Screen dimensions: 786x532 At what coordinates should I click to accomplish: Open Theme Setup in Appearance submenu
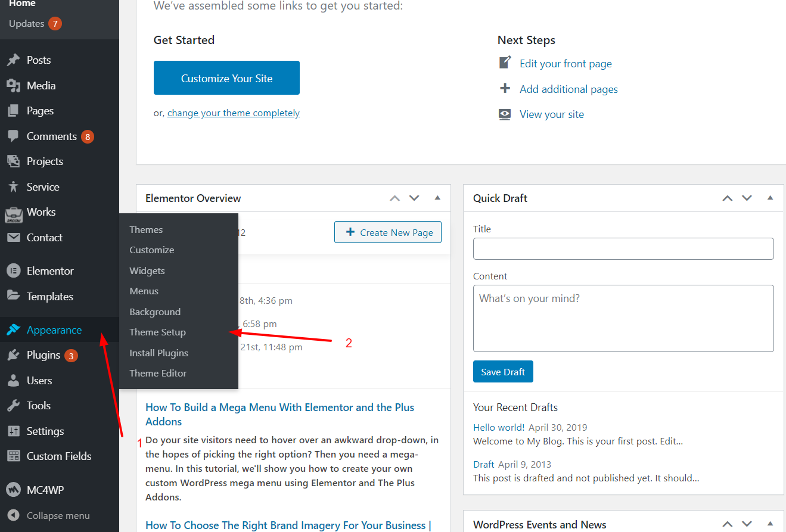pos(158,332)
